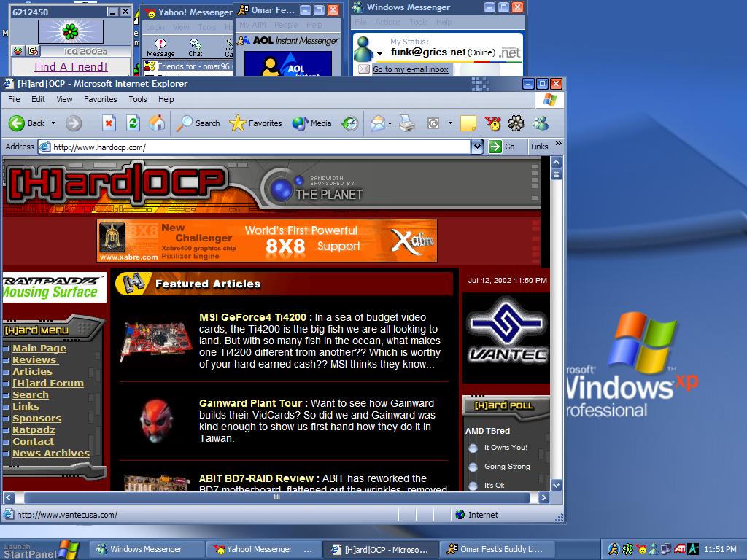
Task: Open the Mail button dropdown arrow
Action: click(x=390, y=123)
